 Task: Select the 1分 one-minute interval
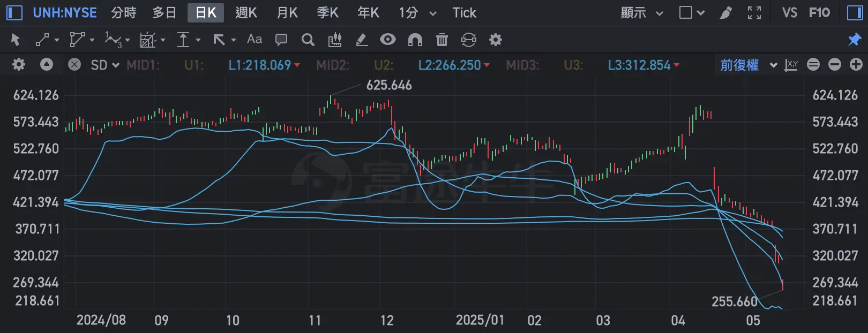point(408,12)
